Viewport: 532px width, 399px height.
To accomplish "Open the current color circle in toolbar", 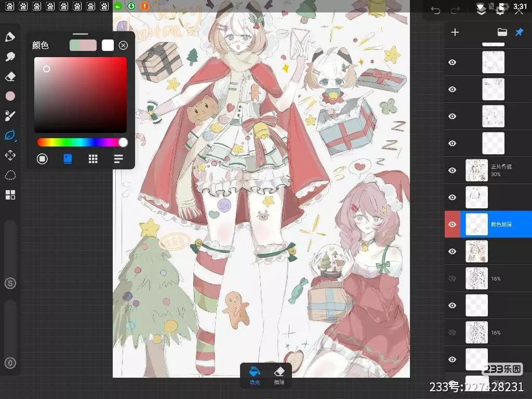I will click(x=10, y=96).
